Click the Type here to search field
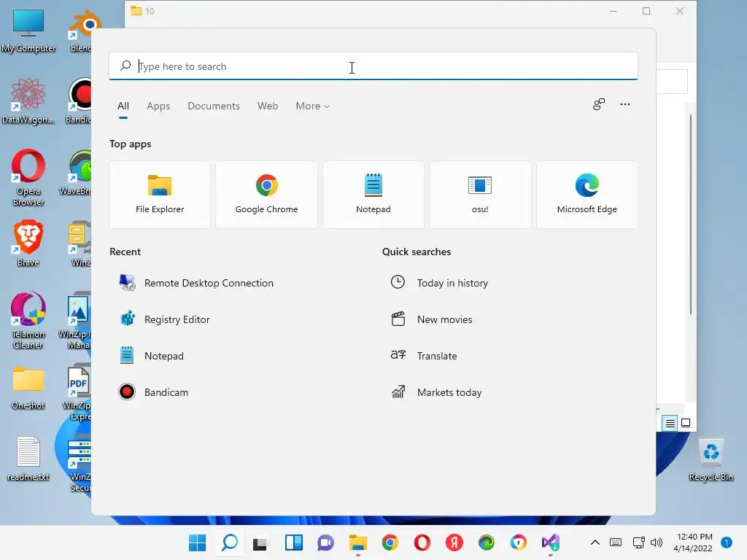The width and height of the screenshot is (747, 560). click(373, 66)
